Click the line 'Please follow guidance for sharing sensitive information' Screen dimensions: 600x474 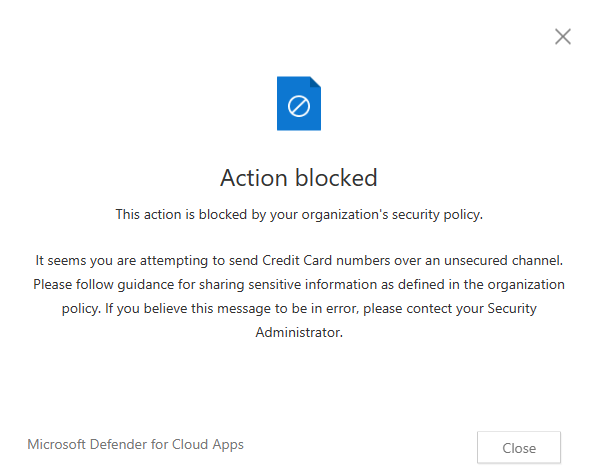click(x=299, y=285)
